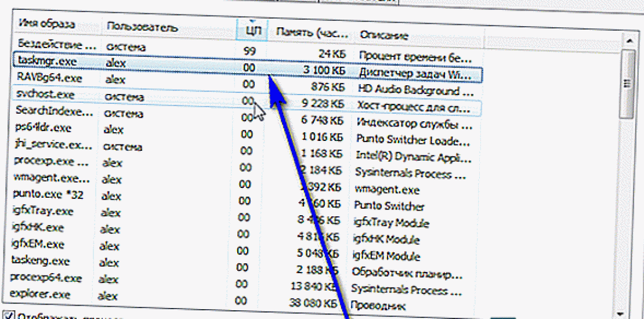Enable the Отображать процессы checkbox
Image resolution: width=644 pixels, height=319 pixels.
coord(10,316)
